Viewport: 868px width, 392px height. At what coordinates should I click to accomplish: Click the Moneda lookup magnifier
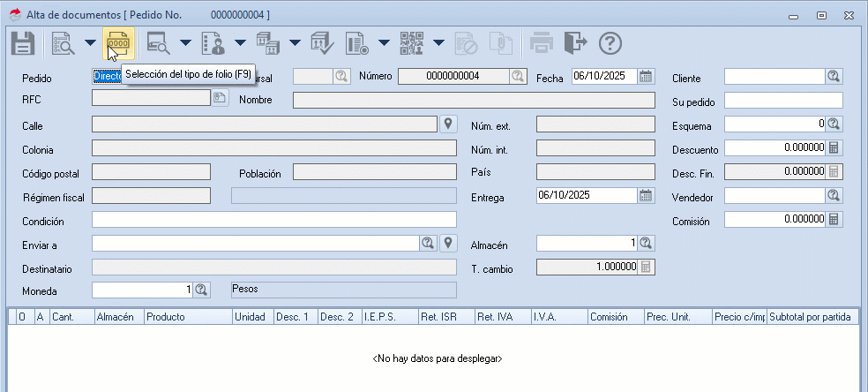pos(201,290)
